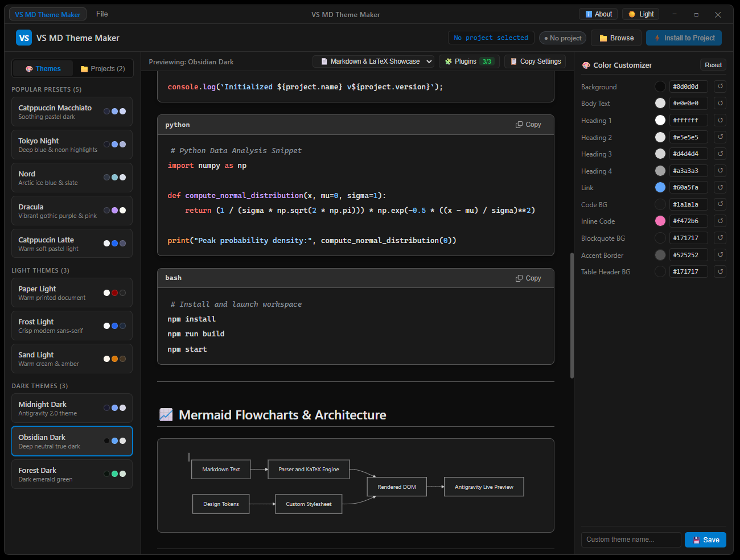Browse for a project folder
Image resolution: width=740 pixels, height=560 pixels.
coord(616,38)
